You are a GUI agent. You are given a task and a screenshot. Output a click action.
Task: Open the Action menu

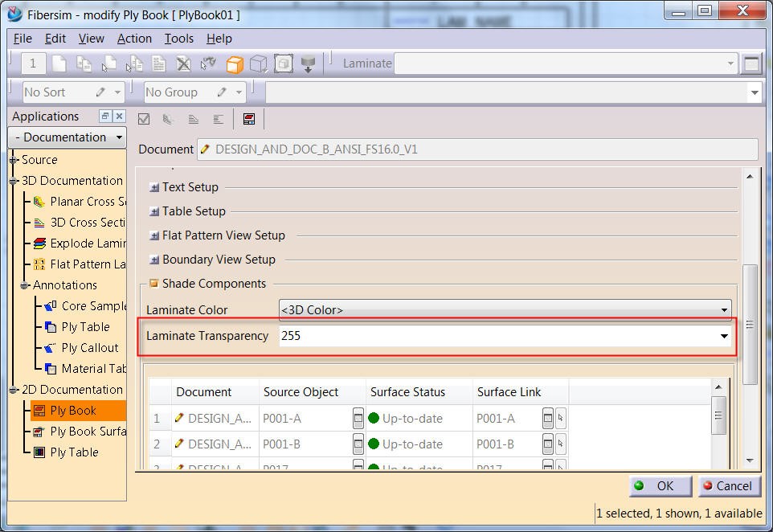134,38
